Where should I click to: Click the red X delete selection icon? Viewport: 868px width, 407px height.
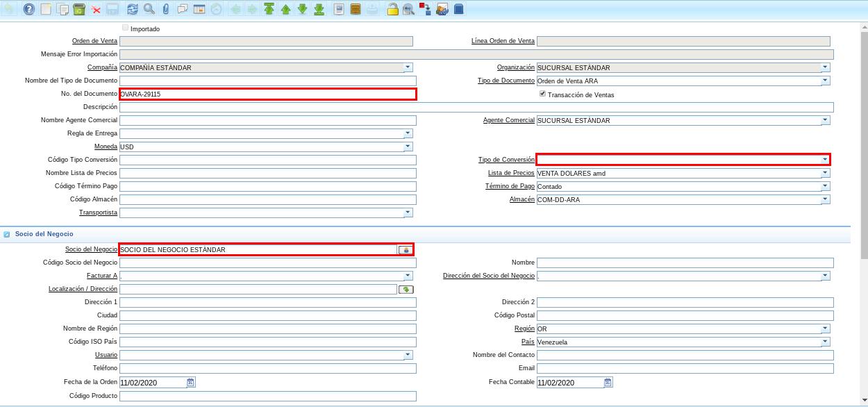point(96,9)
